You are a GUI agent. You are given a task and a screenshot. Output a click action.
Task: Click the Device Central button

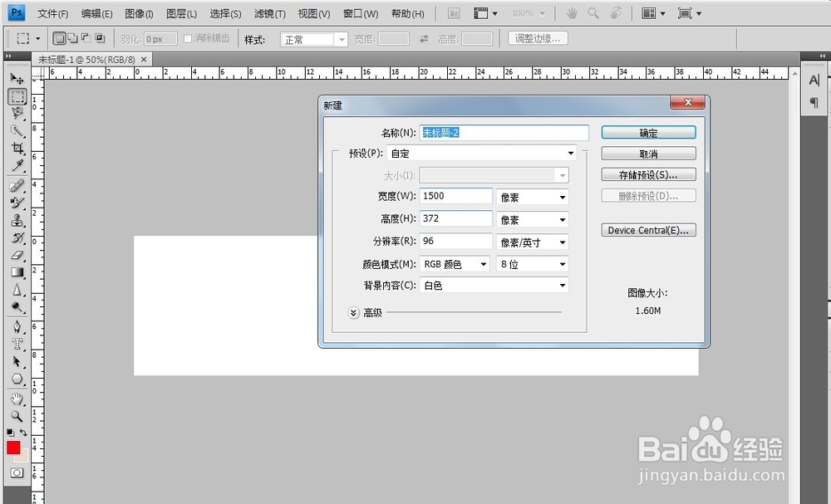click(649, 230)
